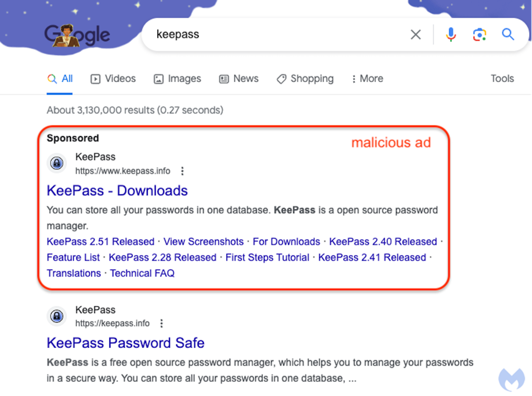Switch to the Shopping tab
This screenshot has height=396, width=532.
(304, 79)
